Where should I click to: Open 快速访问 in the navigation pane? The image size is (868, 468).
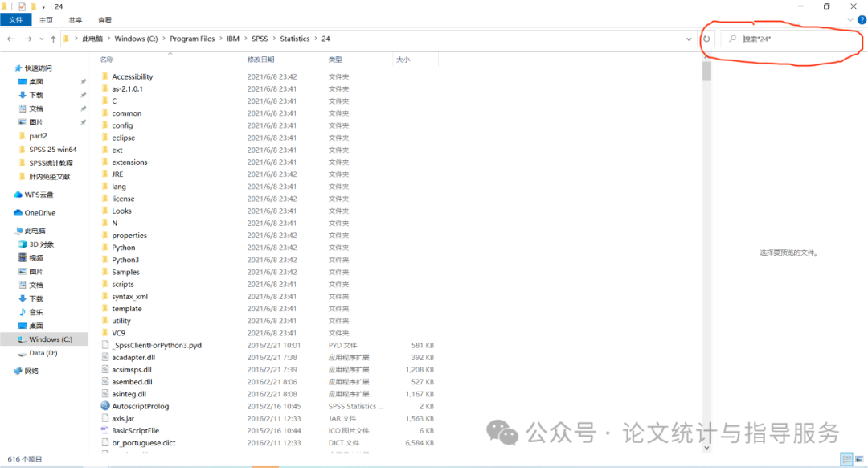pos(38,68)
